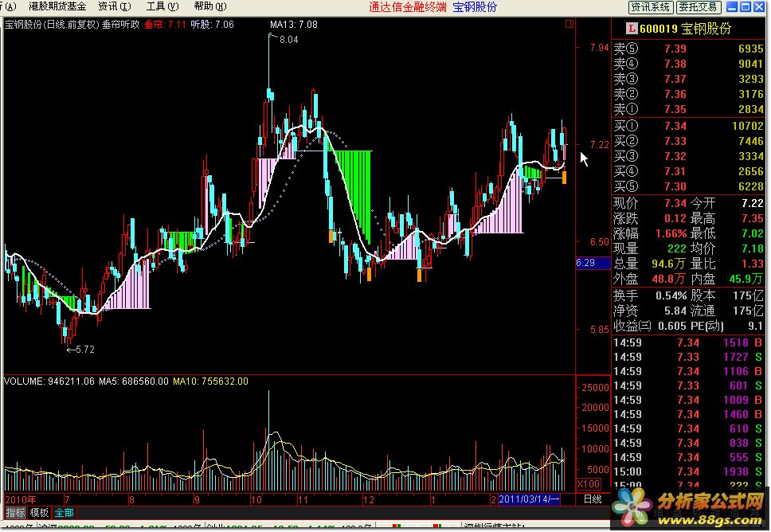This screenshot has height=532, width=771.
Task: Click the 买③ 7.32 bid row
Action: (x=688, y=156)
